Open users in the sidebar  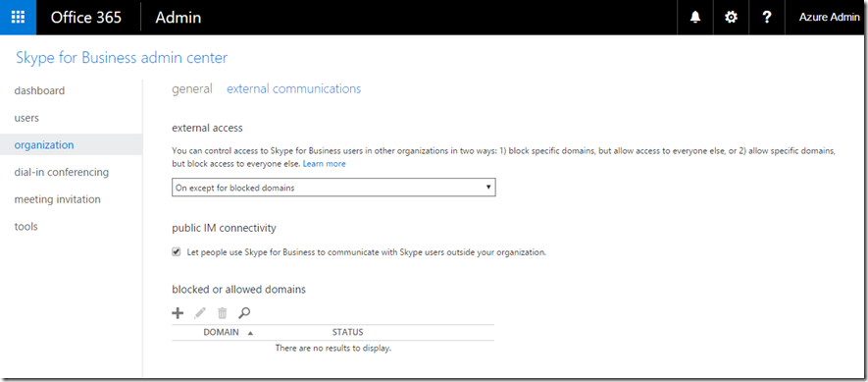pos(26,118)
